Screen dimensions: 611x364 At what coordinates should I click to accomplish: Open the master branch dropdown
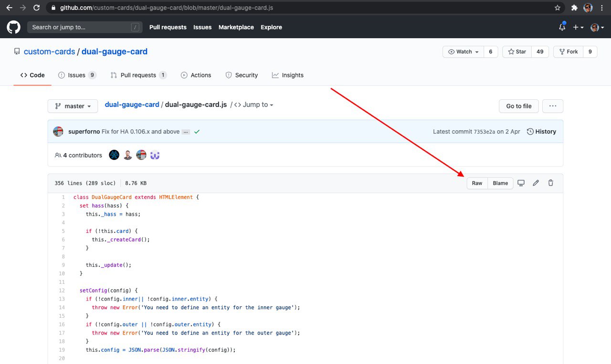(x=73, y=106)
